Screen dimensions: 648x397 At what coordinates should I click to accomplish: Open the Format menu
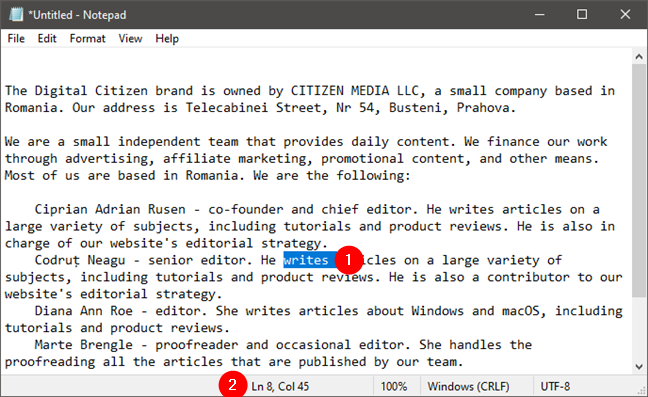87,38
